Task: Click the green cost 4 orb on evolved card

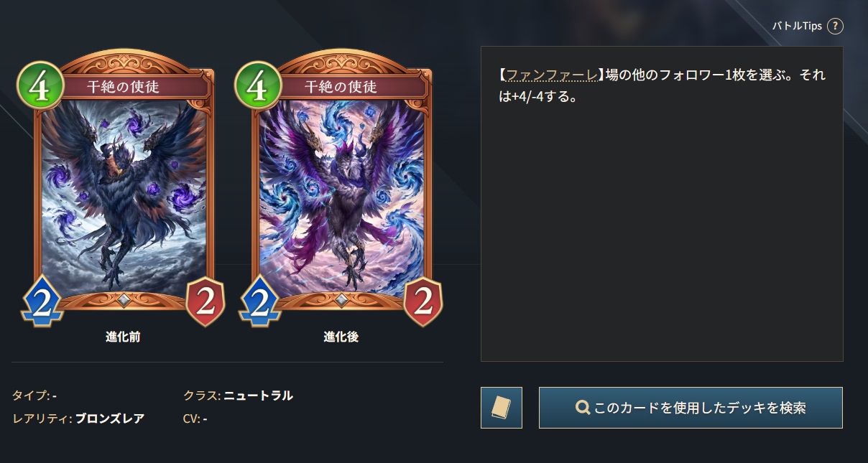Action: coord(255,85)
